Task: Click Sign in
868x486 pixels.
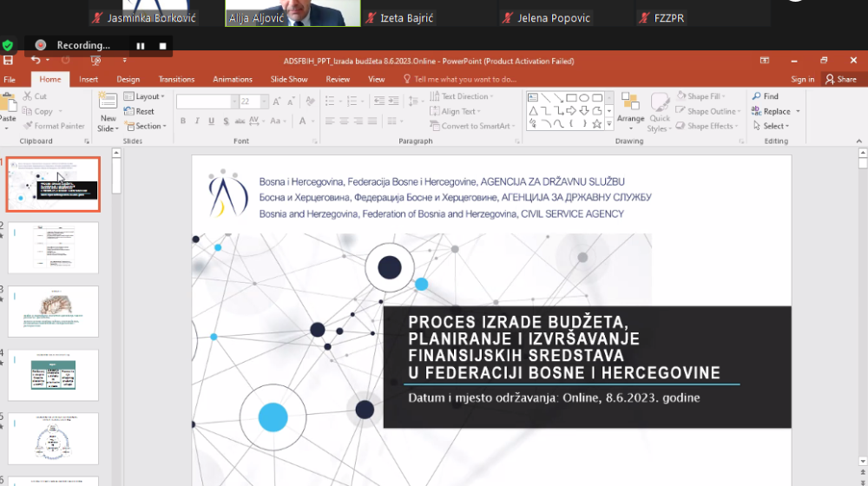Action: pos(803,80)
